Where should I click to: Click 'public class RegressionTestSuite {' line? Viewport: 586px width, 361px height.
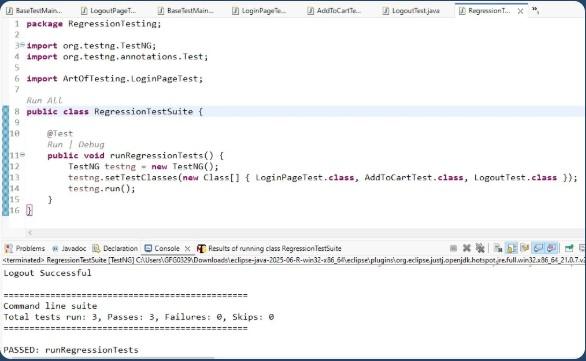[114, 112]
